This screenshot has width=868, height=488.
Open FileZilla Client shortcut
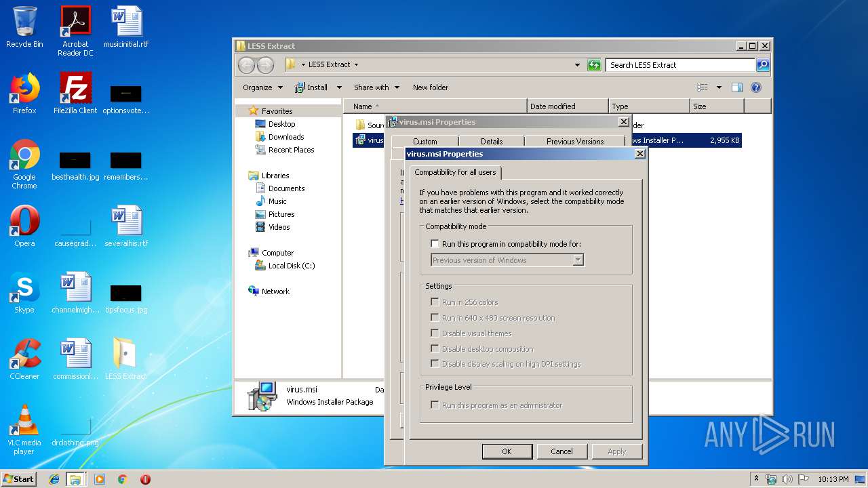(x=75, y=93)
